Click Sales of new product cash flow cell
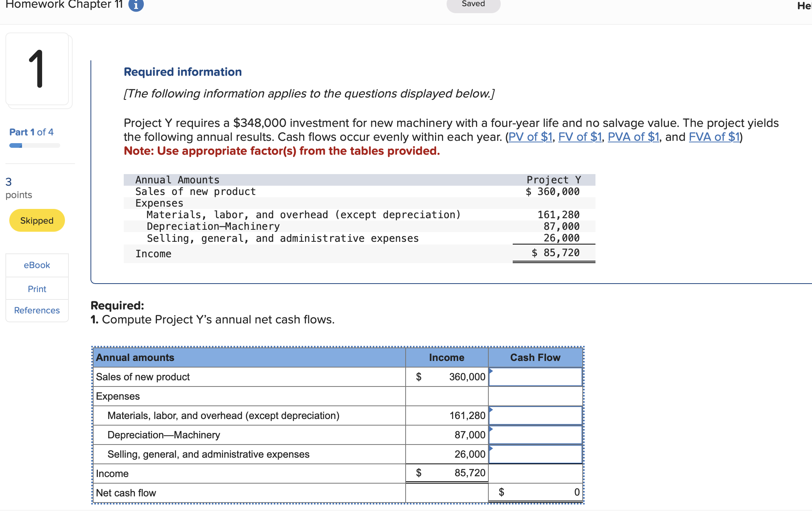The height and width of the screenshot is (513, 812). (536, 377)
